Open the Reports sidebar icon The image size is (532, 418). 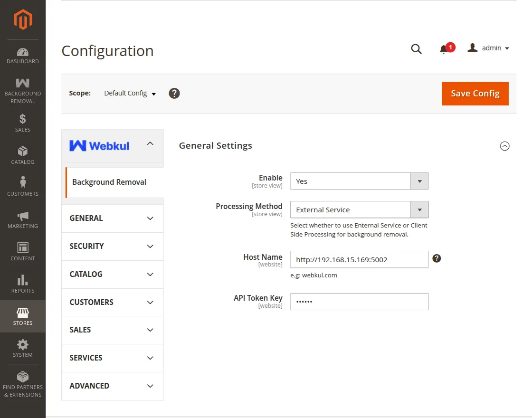tap(22, 280)
